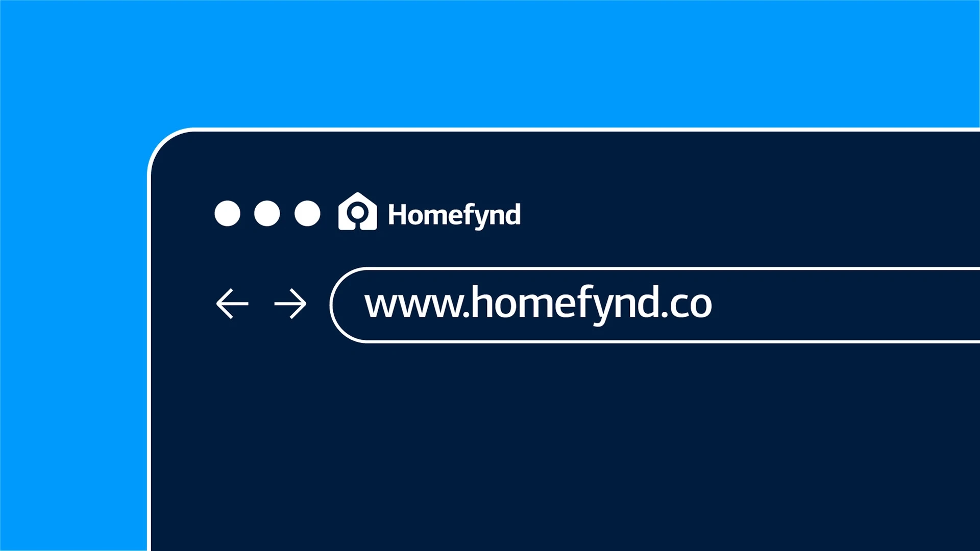
Task: Click the rounded corner border of the browser window
Action: click(163, 145)
